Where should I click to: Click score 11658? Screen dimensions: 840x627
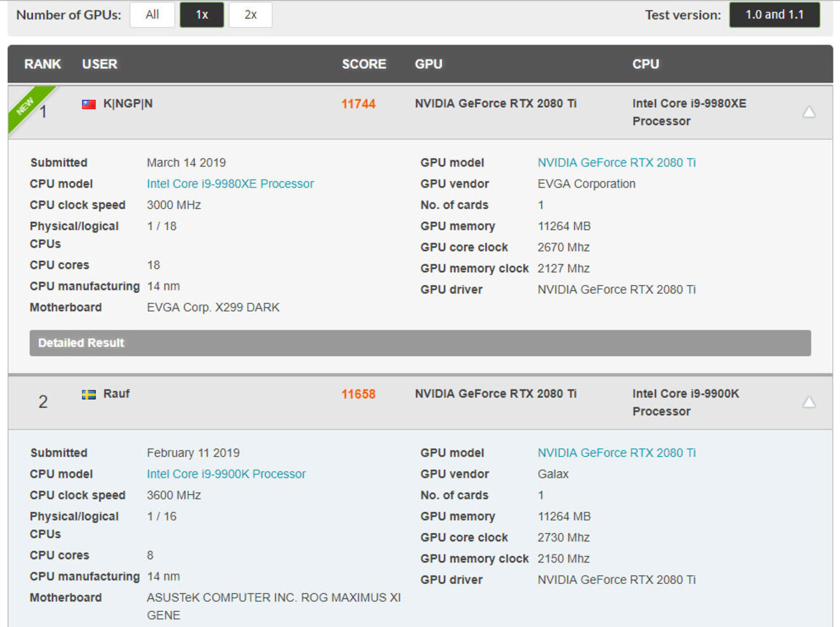pos(359,394)
